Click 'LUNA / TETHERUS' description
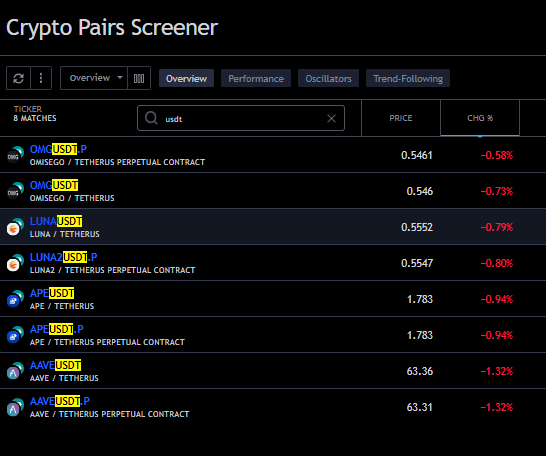 [65, 234]
